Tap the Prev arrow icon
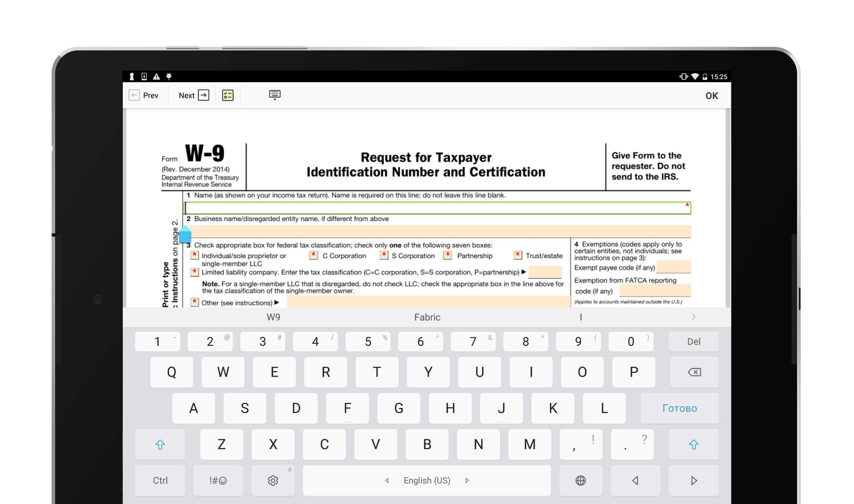Image resolution: width=854 pixels, height=504 pixels. click(134, 95)
